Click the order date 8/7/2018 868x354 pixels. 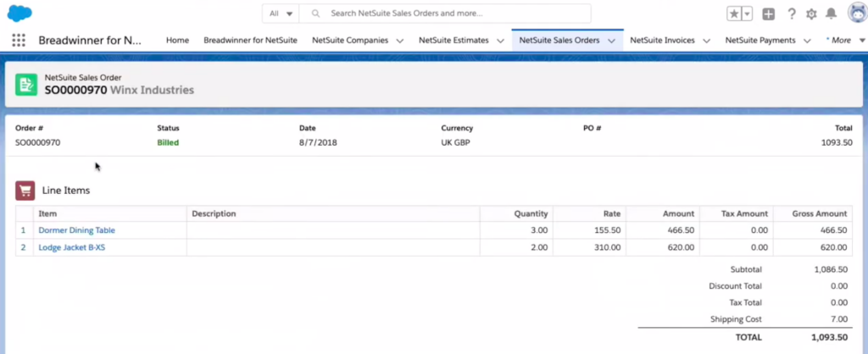pos(318,143)
